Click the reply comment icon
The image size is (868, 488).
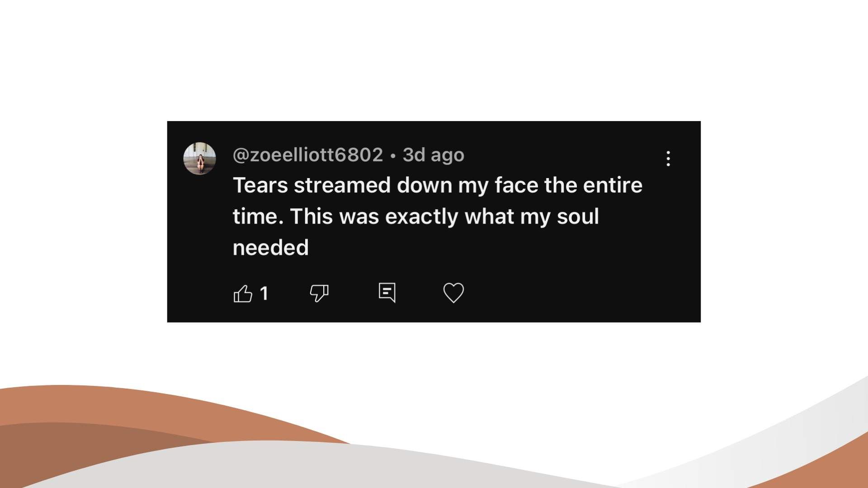(387, 293)
